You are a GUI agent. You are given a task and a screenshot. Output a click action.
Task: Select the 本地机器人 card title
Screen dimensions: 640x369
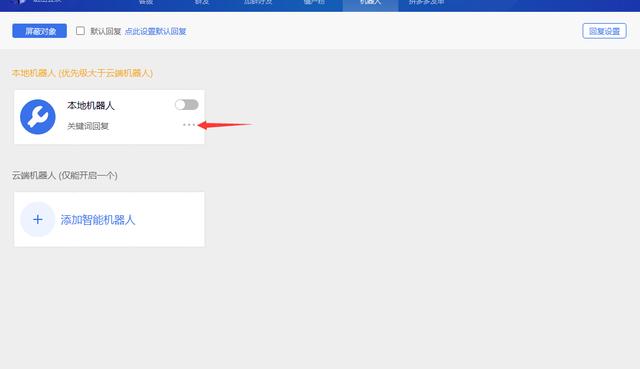point(91,106)
